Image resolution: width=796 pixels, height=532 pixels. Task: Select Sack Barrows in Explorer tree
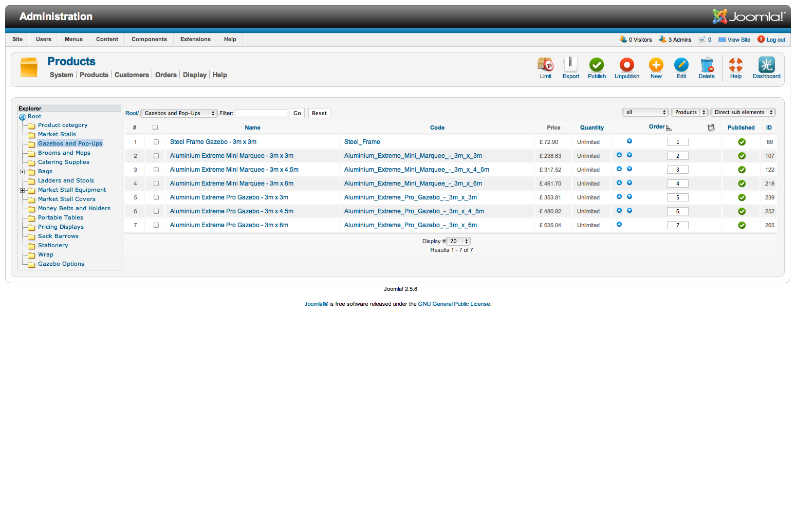[x=59, y=236]
